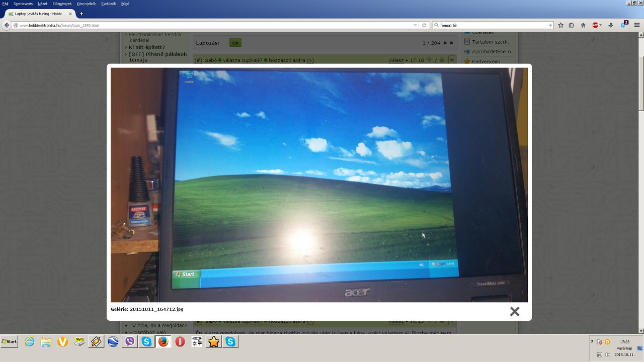The height and width of the screenshot is (362, 644).
Task: Open the Eszközök menu
Action: [x=108, y=4]
